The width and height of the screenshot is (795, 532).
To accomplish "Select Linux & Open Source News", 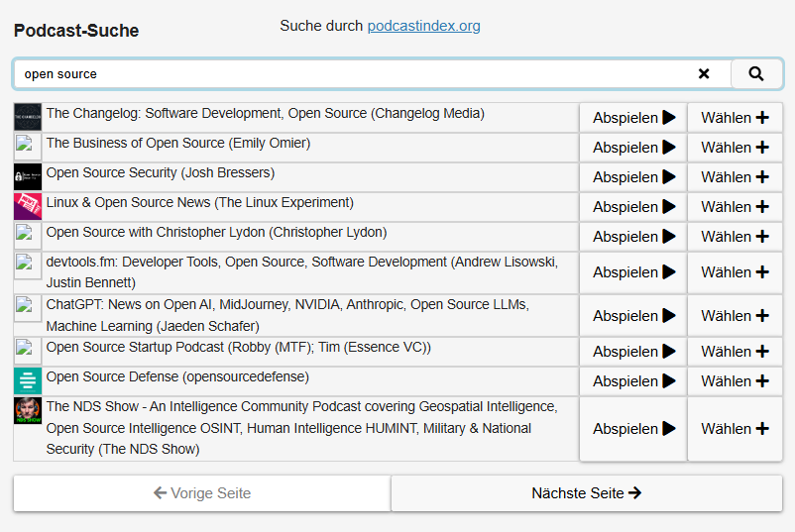I will click(x=735, y=207).
